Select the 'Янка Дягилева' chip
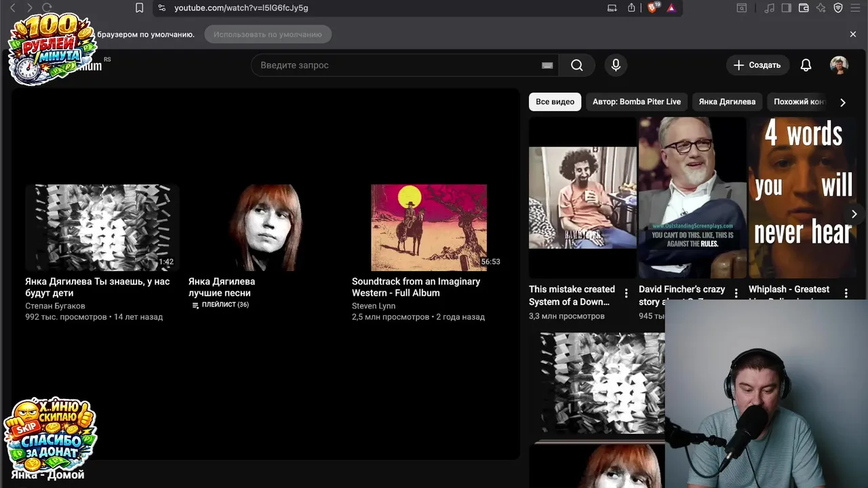 click(x=727, y=102)
